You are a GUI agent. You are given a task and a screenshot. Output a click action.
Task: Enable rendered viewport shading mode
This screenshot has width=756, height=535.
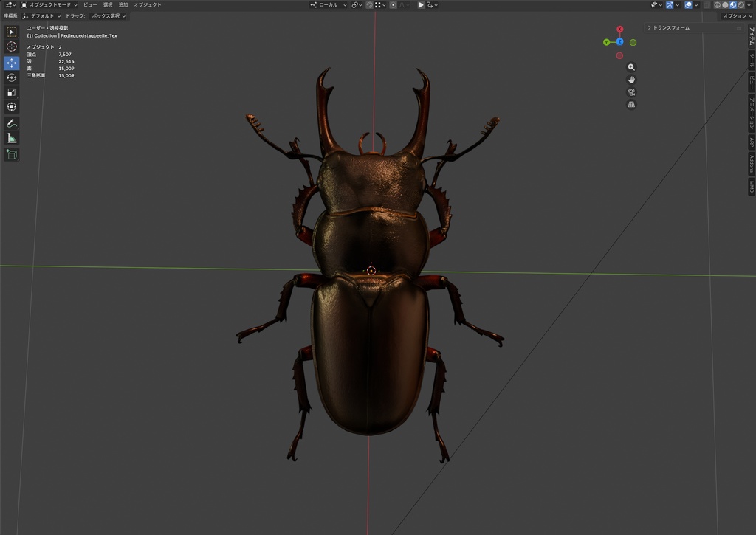click(741, 5)
